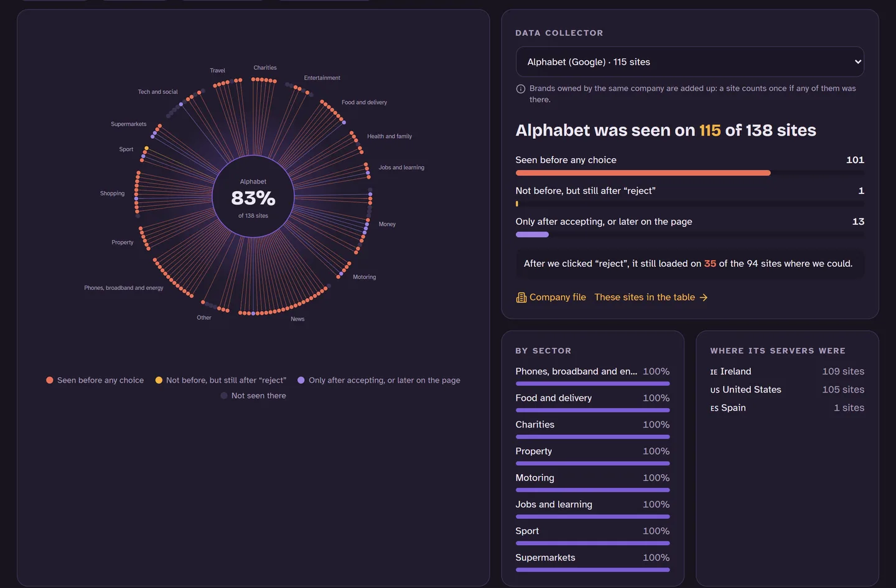Select the 'Jobs and learning' sector row
The width and height of the screenshot is (896, 588).
(x=592, y=510)
